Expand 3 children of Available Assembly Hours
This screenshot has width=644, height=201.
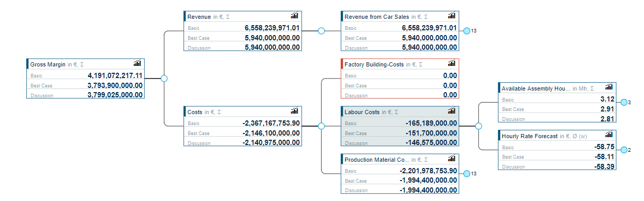[x=624, y=102]
